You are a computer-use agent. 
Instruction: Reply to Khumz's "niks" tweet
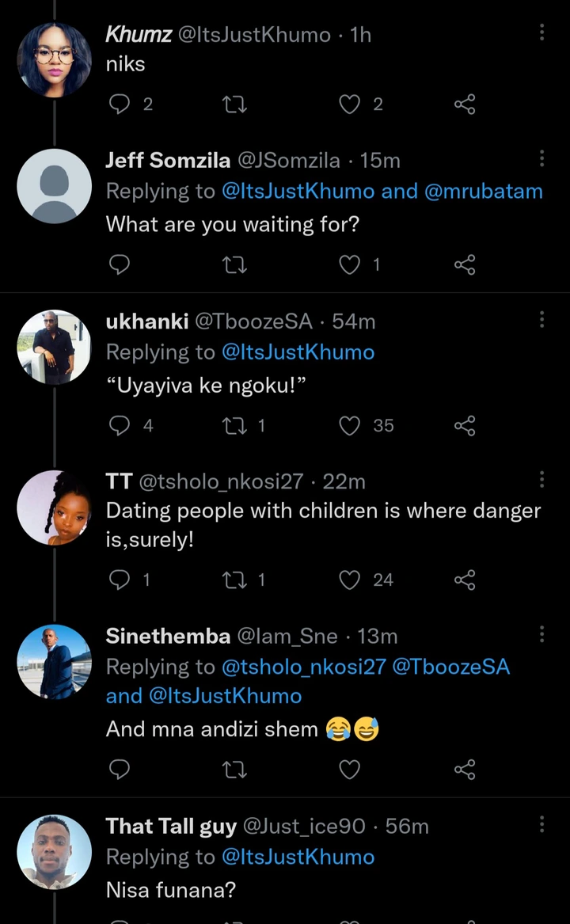pos(119,104)
